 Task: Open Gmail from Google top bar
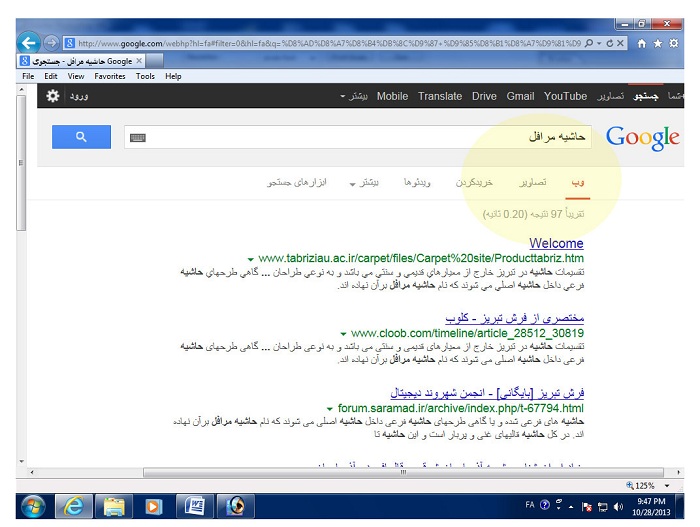[520, 96]
